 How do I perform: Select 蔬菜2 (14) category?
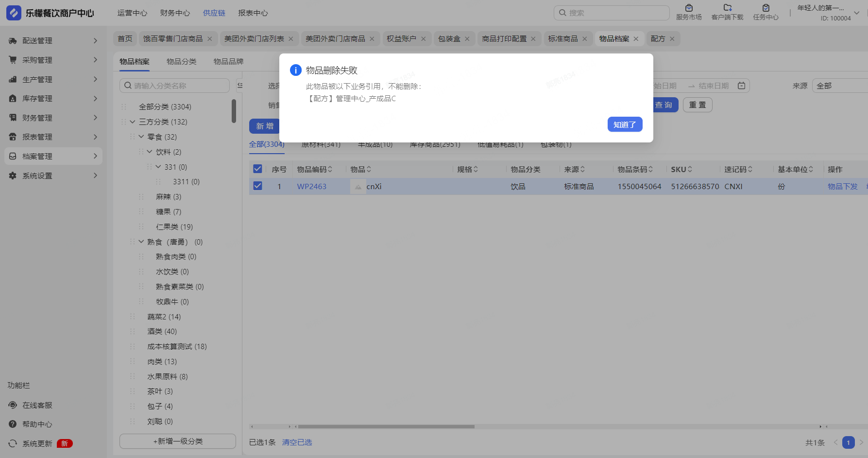point(164,317)
